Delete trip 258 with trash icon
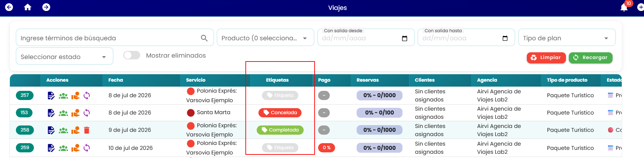 (x=87, y=130)
